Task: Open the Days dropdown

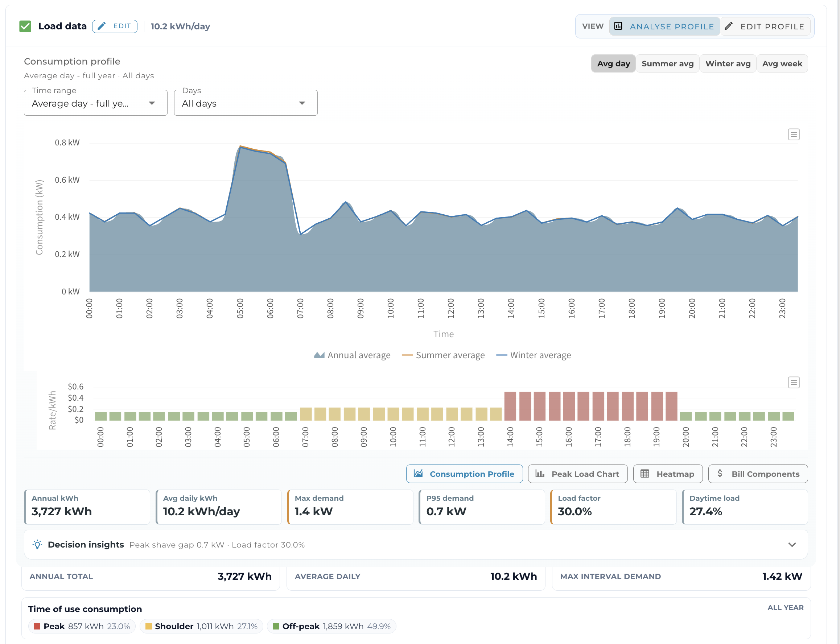Action: (x=246, y=103)
